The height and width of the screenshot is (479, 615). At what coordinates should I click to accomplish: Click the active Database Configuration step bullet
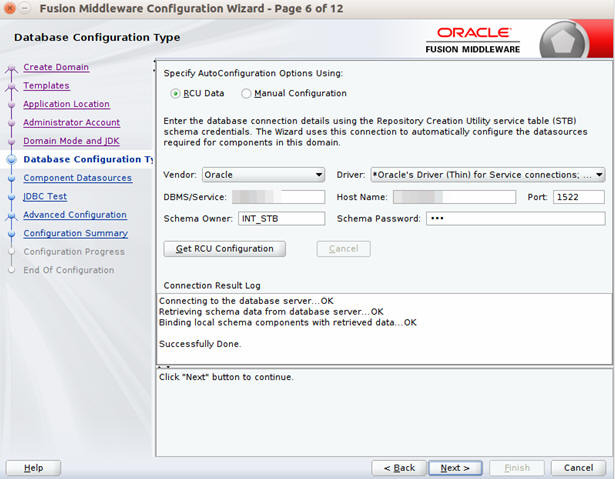point(12,159)
